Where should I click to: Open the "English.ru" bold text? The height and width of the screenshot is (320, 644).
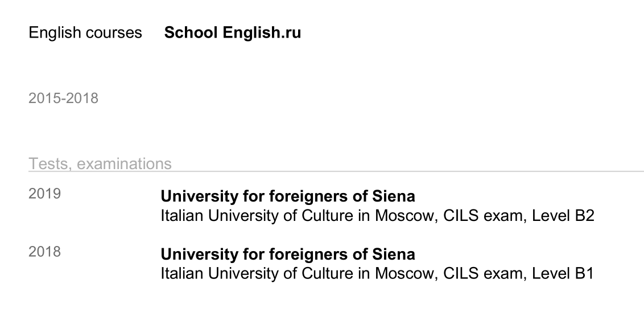[262, 33]
